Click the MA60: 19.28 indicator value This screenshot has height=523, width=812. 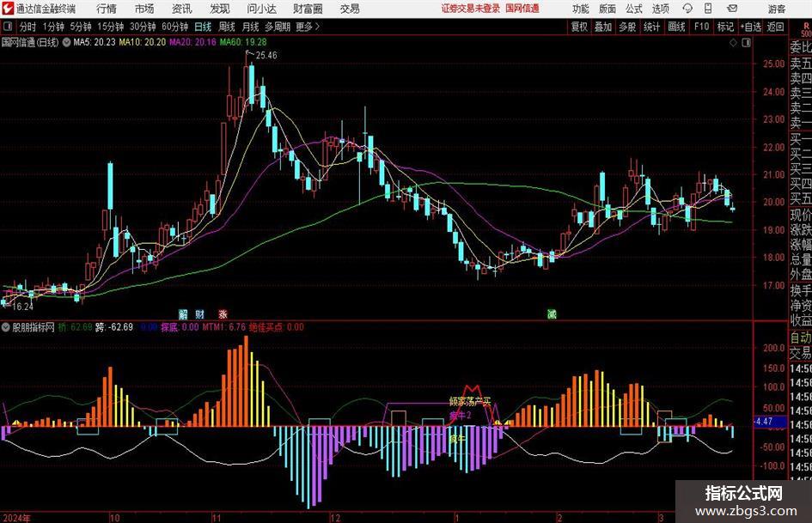point(243,42)
